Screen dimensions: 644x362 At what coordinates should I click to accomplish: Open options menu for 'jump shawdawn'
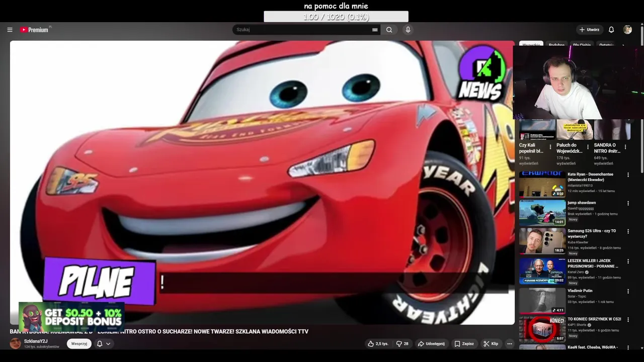628,203
